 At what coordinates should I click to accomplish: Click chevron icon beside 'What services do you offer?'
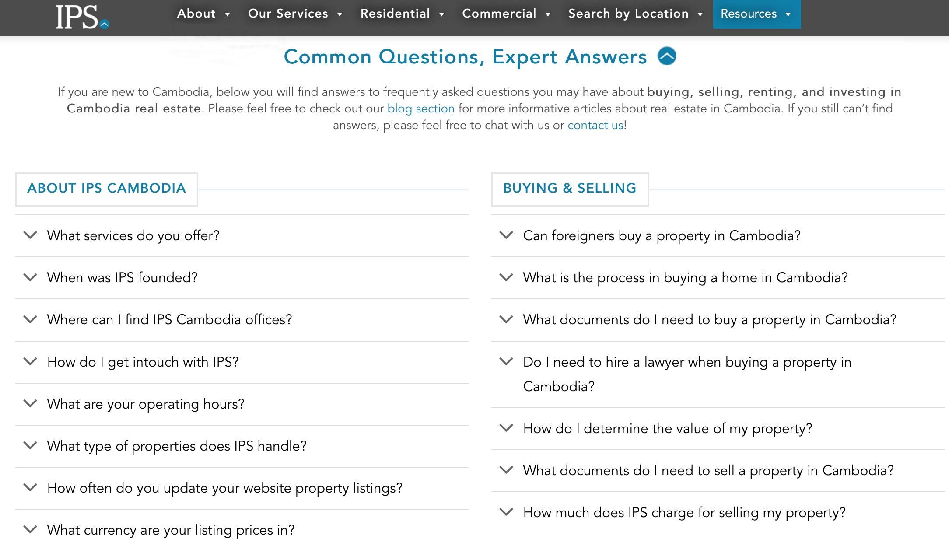[x=30, y=235]
